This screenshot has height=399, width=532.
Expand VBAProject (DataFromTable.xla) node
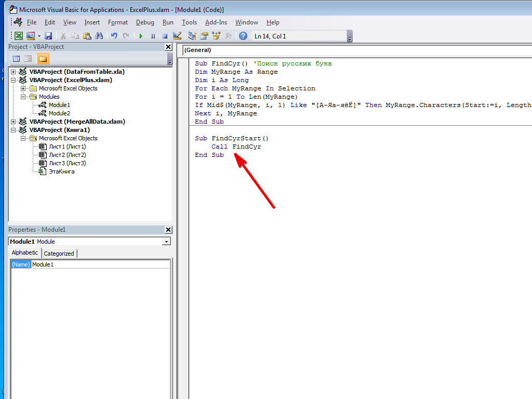coord(13,72)
